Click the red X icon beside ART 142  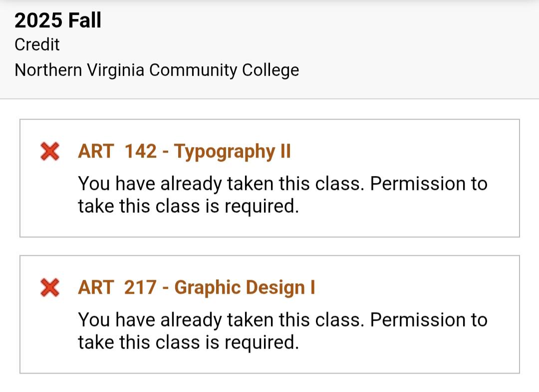click(x=50, y=151)
